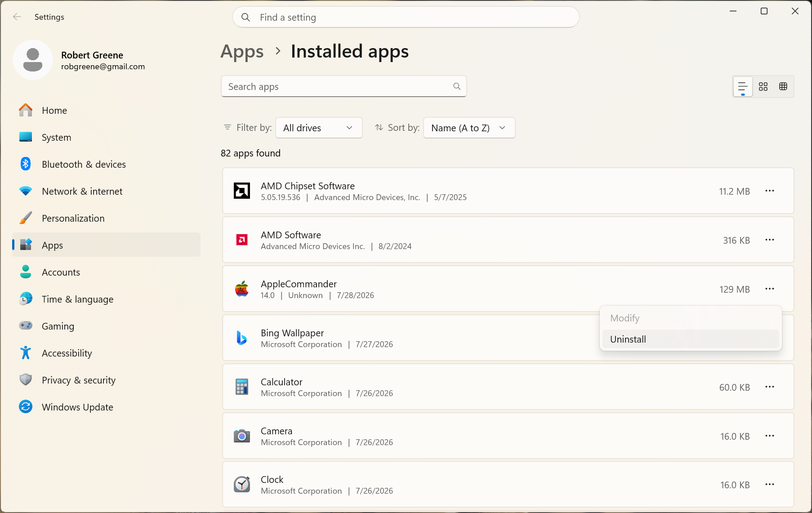
Task: Click the user profile avatar
Action: pos(33,60)
